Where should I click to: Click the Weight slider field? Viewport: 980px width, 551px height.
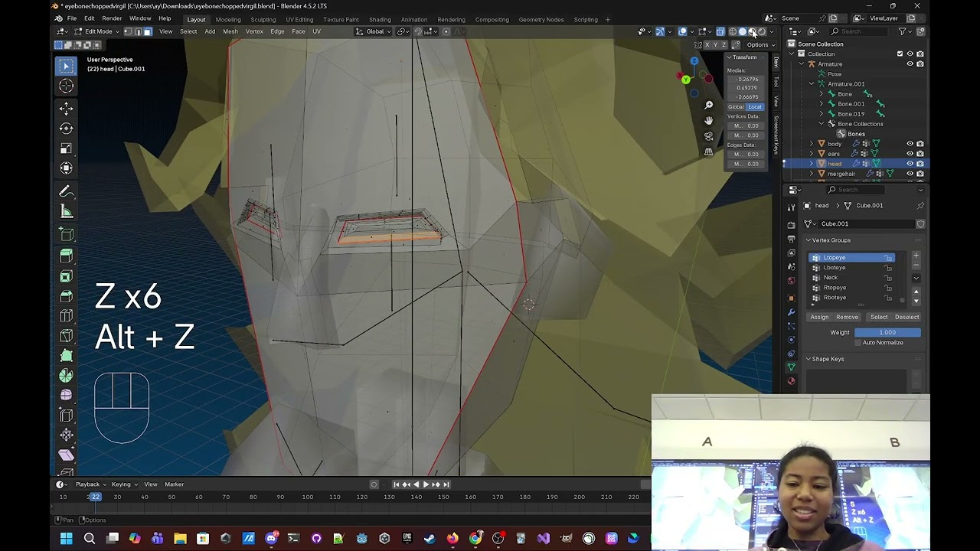(887, 333)
